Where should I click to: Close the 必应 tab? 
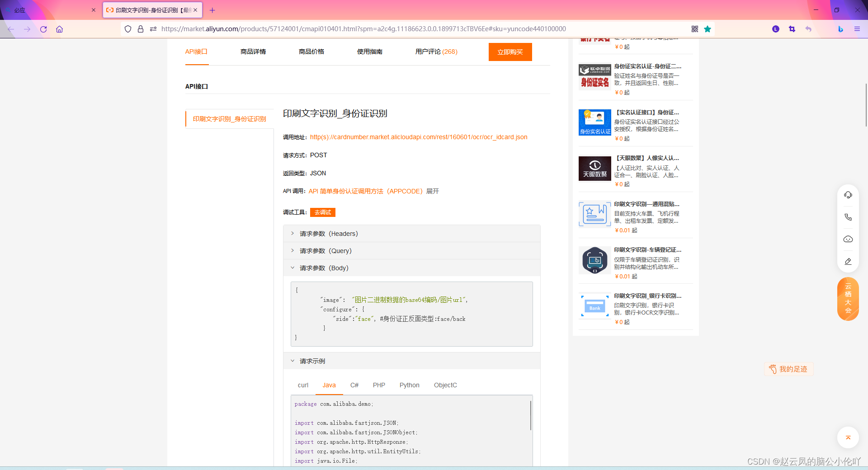(x=94, y=10)
